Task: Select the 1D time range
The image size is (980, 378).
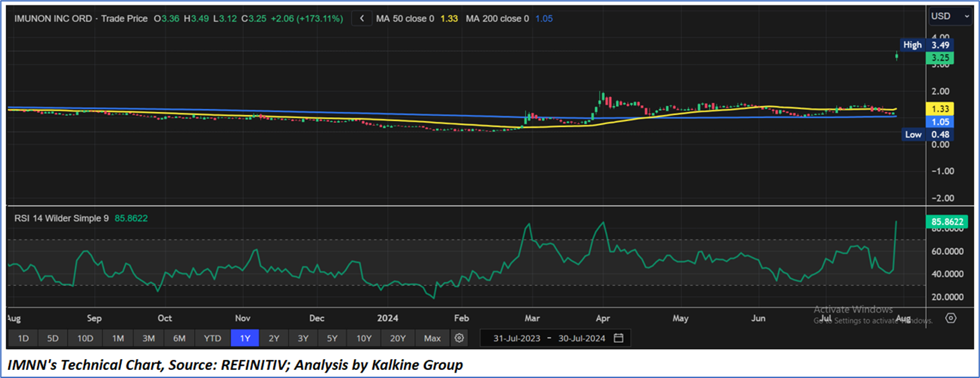Action: point(23,338)
